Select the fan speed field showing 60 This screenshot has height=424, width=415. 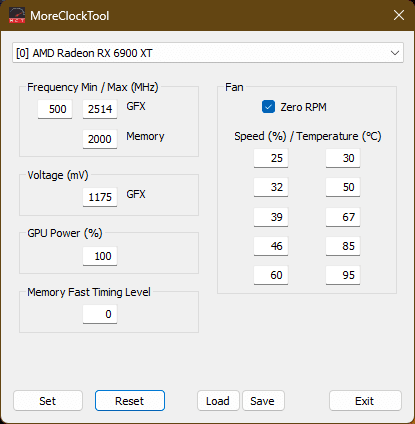click(x=271, y=275)
